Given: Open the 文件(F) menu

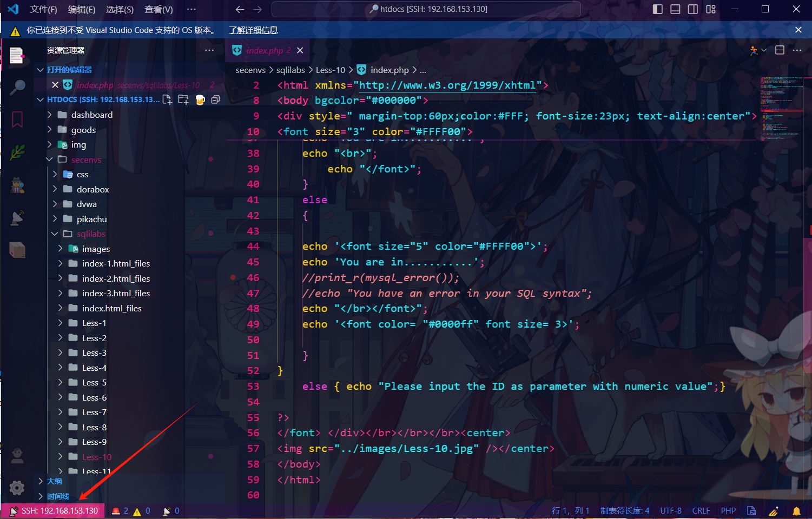Looking at the screenshot, I should pos(43,9).
